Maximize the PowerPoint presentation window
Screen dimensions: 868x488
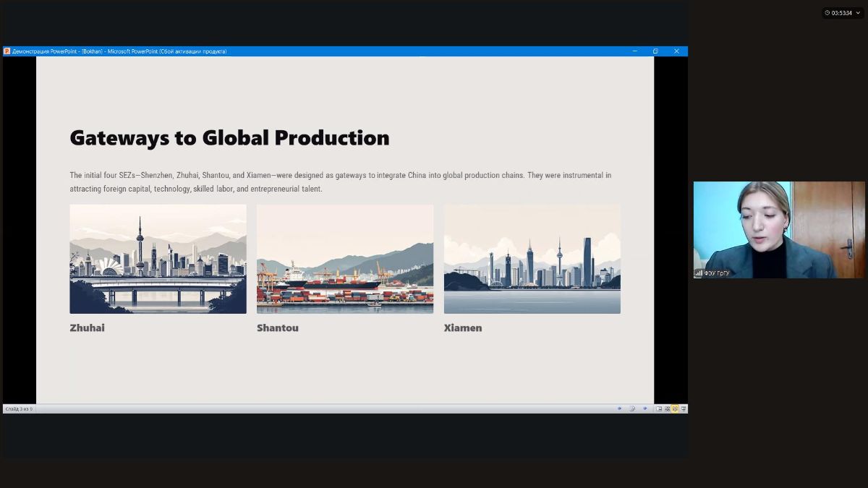pos(655,51)
